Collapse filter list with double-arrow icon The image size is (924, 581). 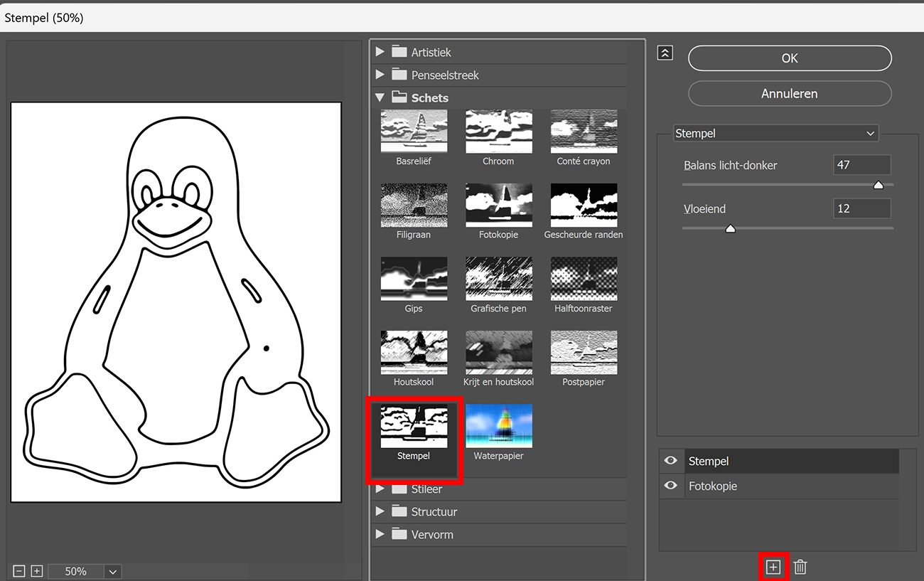(x=665, y=52)
